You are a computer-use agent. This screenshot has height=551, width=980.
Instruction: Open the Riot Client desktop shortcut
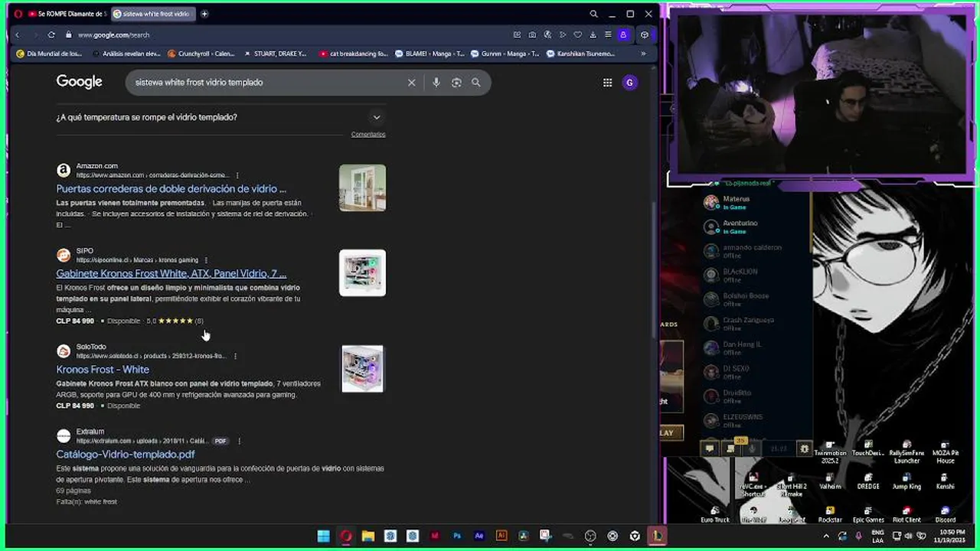pos(906,514)
